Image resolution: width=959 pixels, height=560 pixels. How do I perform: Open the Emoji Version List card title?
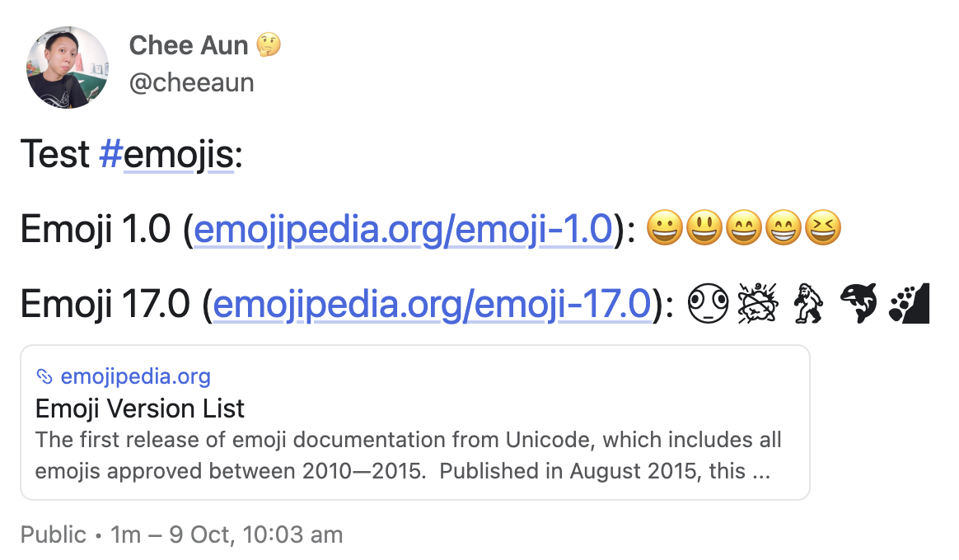coord(140,408)
